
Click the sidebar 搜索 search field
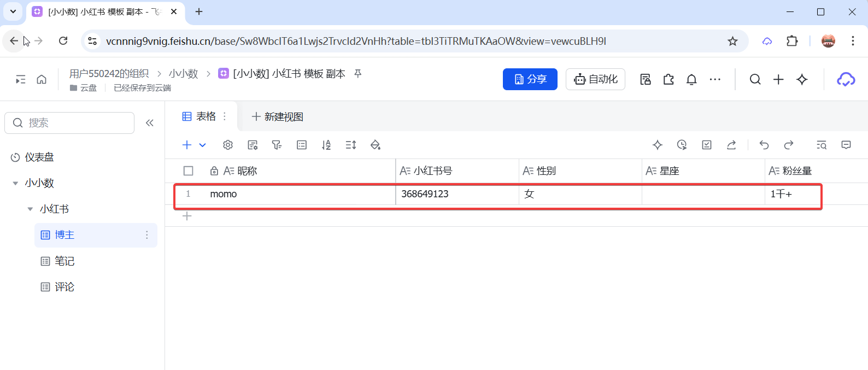tap(69, 123)
